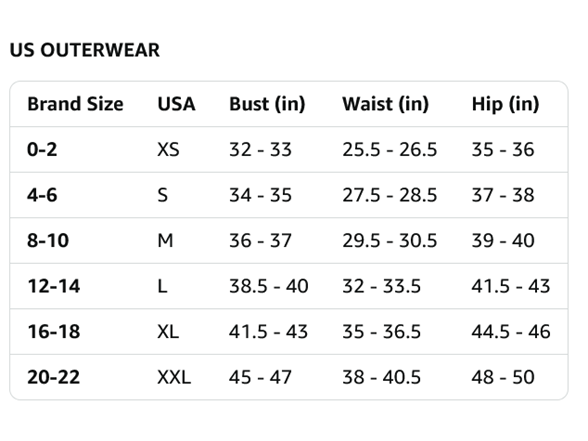Click the 48 - 50 hip value
588x441 pixels.
pos(503,377)
